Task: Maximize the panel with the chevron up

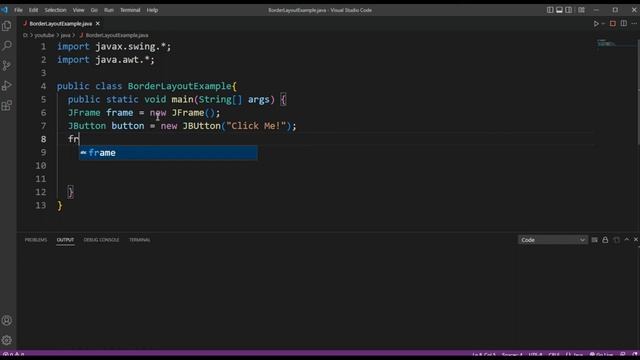Action: point(627,240)
